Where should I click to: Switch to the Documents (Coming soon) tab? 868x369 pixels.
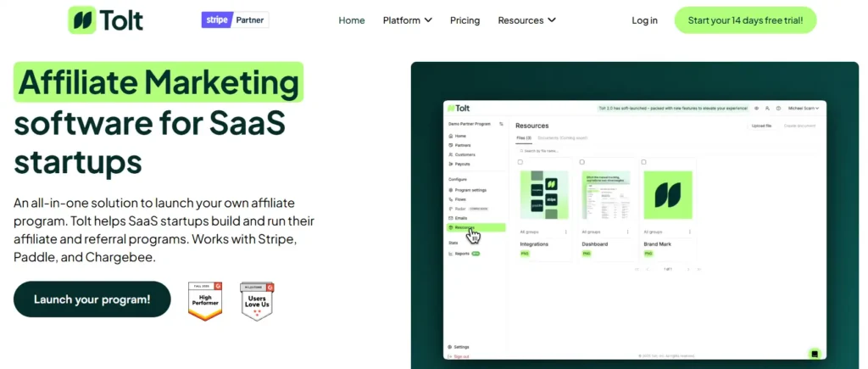(x=563, y=138)
